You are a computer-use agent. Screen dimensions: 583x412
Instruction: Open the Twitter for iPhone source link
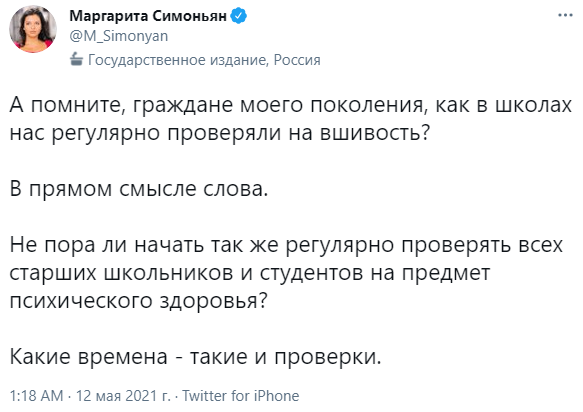[x=241, y=396]
